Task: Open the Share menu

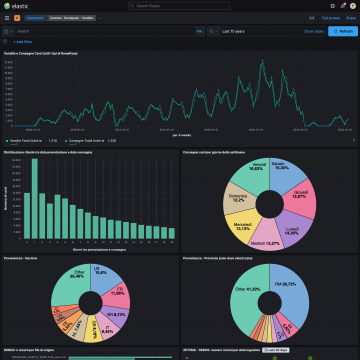Action: click(351, 18)
